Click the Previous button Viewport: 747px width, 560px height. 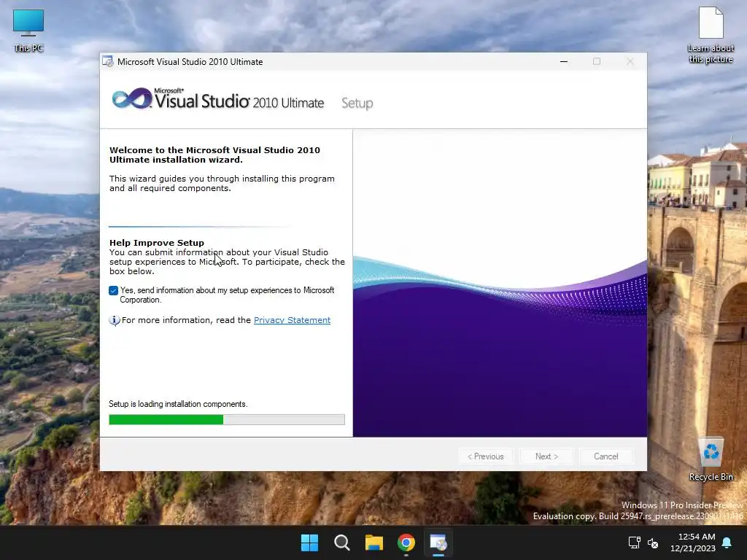pyautogui.click(x=485, y=456)
